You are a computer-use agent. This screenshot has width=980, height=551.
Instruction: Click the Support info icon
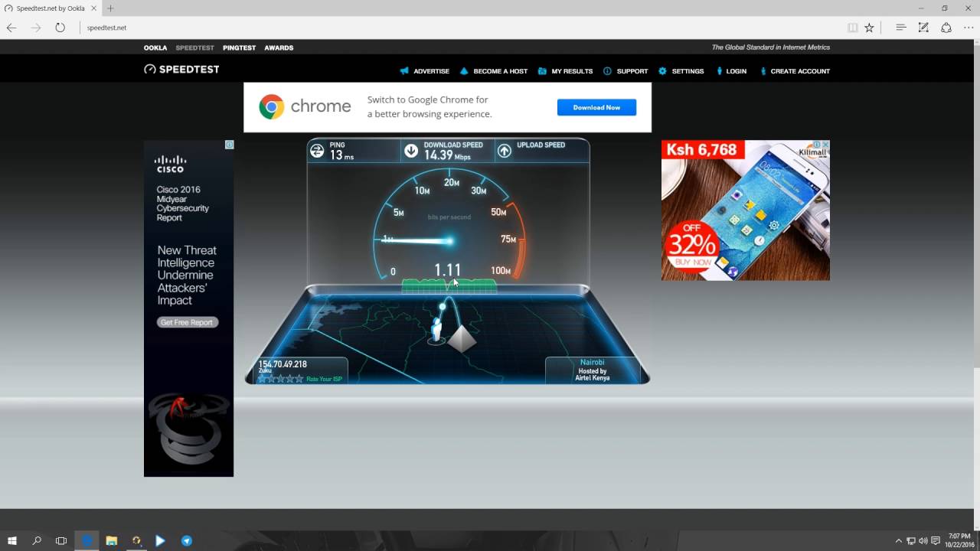coord(607,71)
